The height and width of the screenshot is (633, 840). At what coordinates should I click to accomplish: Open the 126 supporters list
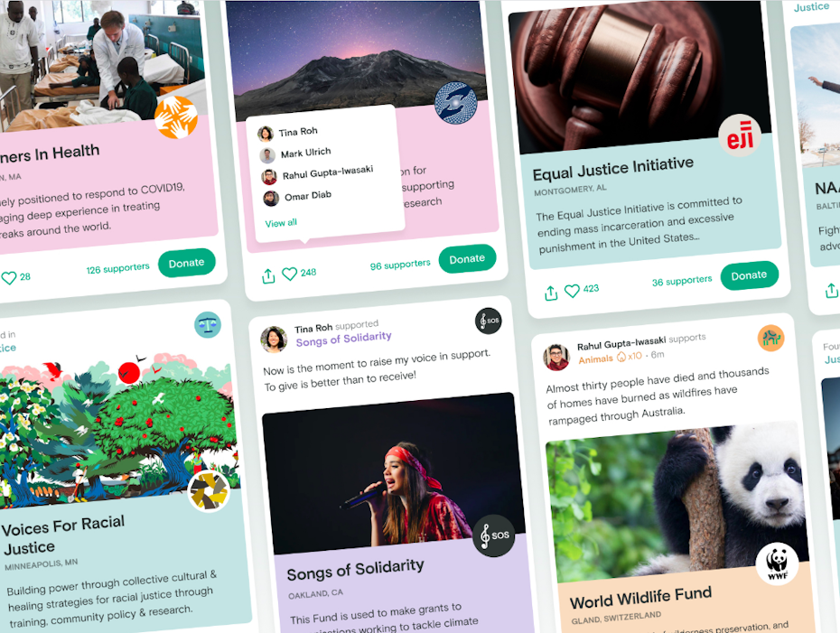117,268
